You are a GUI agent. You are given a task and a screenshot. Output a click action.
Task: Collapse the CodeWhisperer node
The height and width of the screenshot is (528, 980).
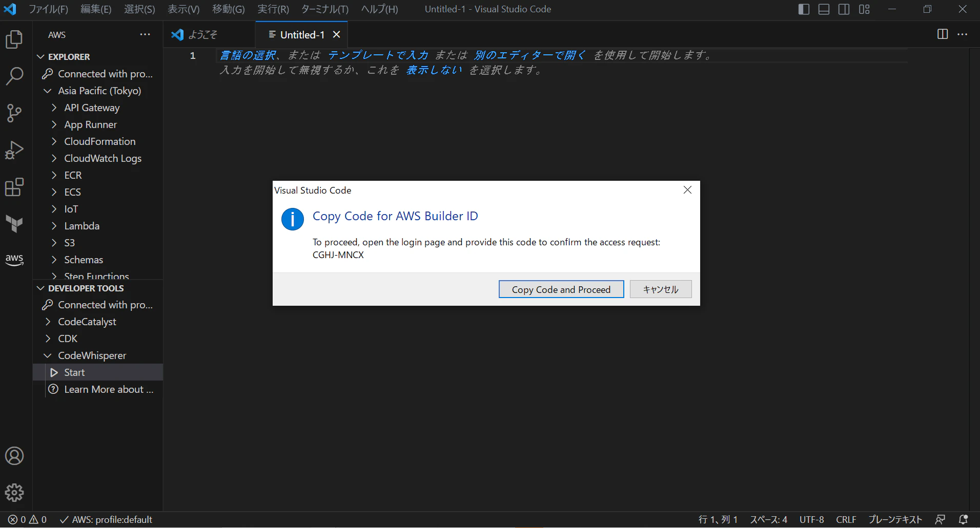(48, 355)
